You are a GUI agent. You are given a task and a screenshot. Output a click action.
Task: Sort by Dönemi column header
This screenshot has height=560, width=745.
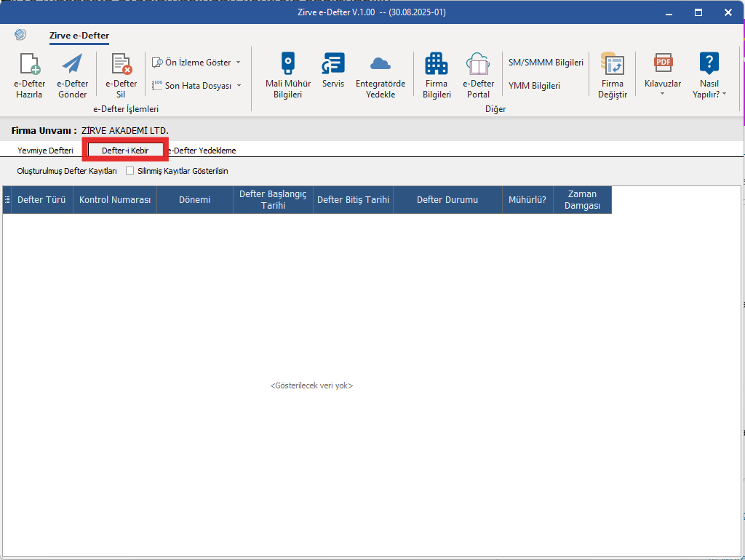(195, 200)
